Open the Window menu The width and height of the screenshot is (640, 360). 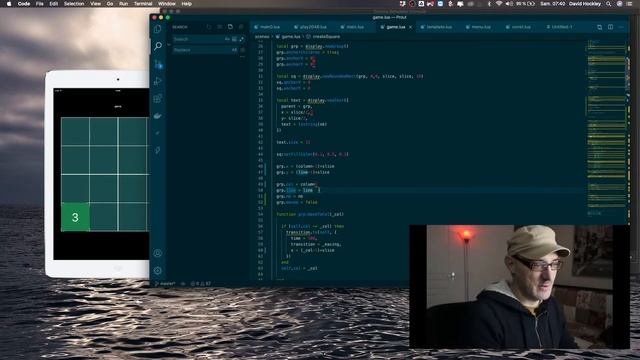pos(167,4)
